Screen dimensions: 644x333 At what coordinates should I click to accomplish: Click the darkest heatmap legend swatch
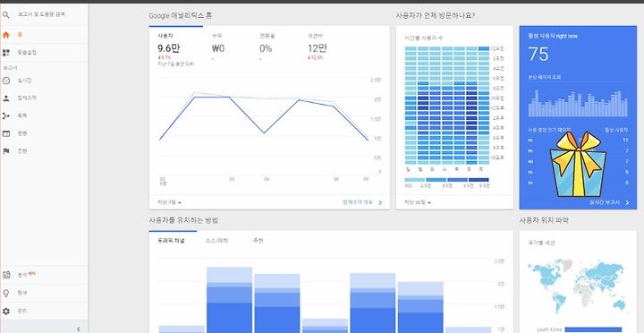coord(479,180)
